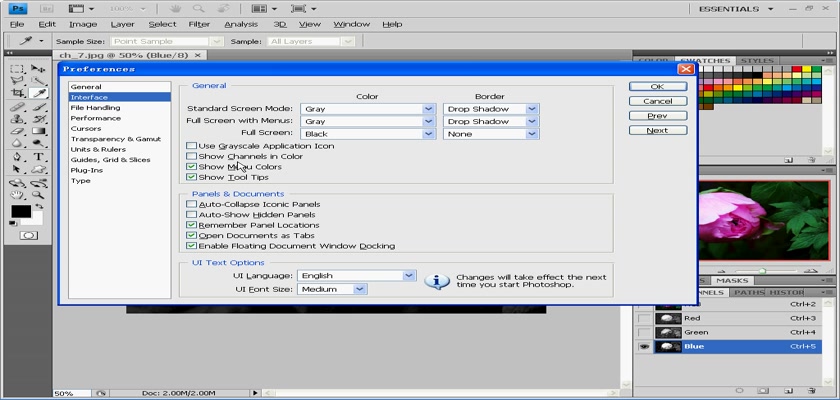Select Performance preferences category
This screenshot has height=400, width=840.
click(96, 118)
